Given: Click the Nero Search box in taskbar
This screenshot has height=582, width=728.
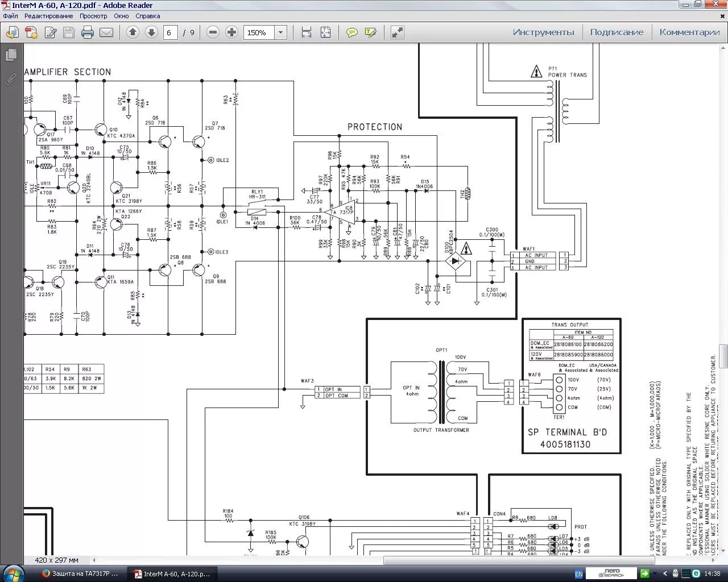Looking at the screenshot, I should point(611,573).
